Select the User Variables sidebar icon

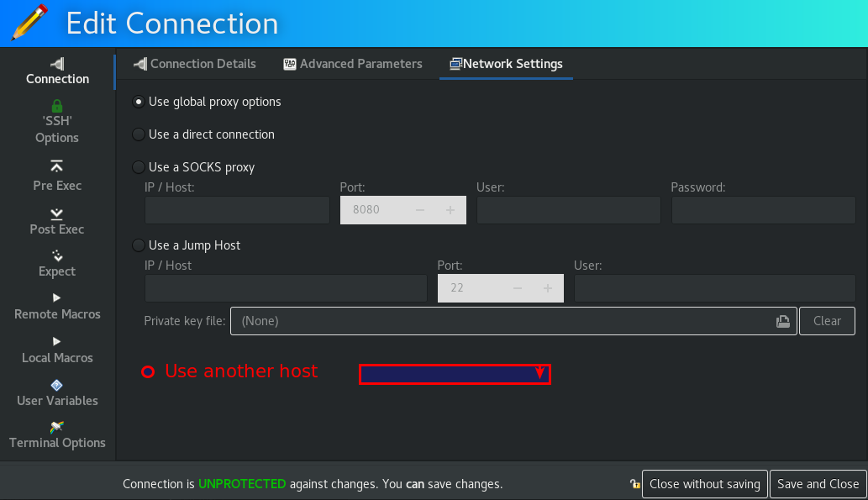click(56, 392)
